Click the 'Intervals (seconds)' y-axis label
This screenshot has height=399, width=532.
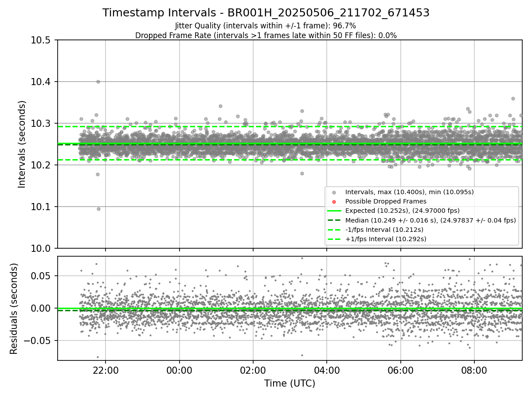(x=22, y=144)
